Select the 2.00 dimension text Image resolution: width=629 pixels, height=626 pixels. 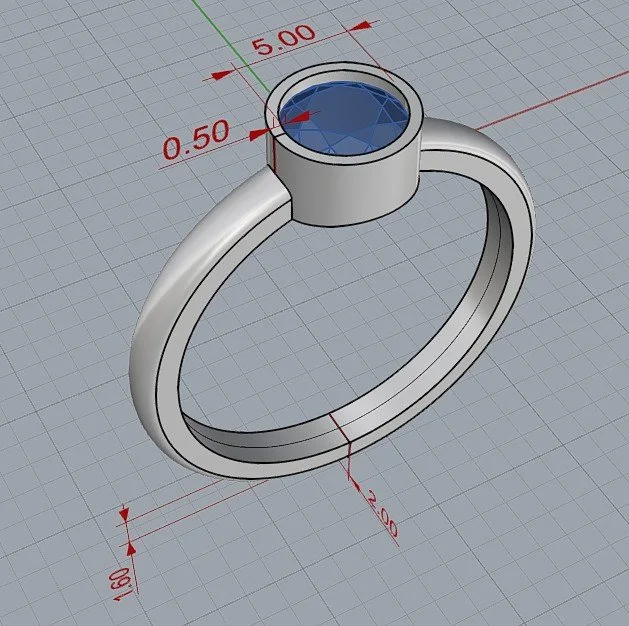(x=383, y=515)
